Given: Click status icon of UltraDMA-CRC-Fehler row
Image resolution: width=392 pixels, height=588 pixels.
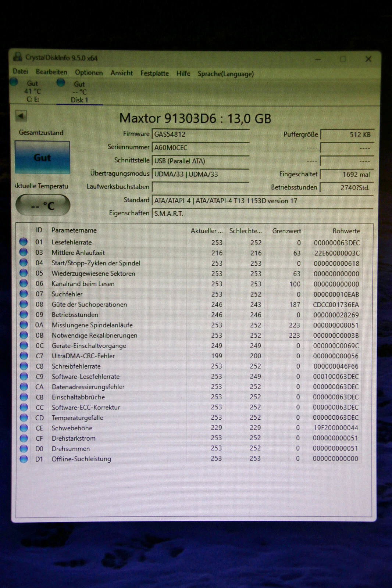Looking at the screenshot, I should (x=24, y=355).
